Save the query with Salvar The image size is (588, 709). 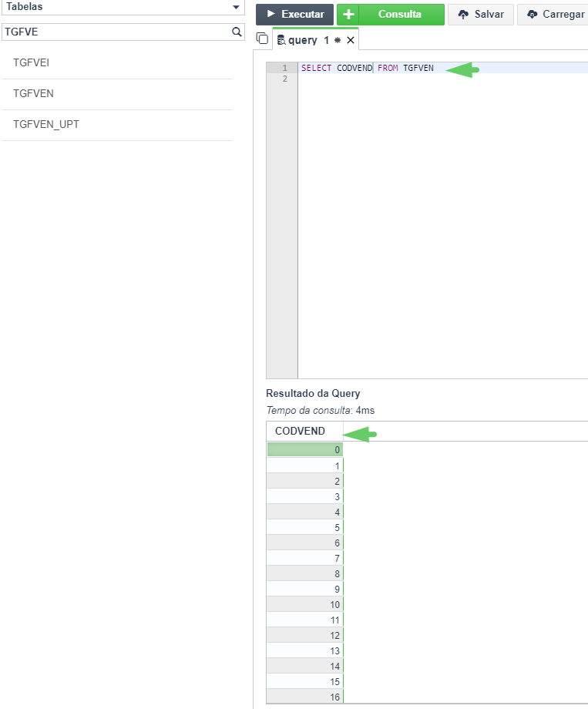coord(481,15)
